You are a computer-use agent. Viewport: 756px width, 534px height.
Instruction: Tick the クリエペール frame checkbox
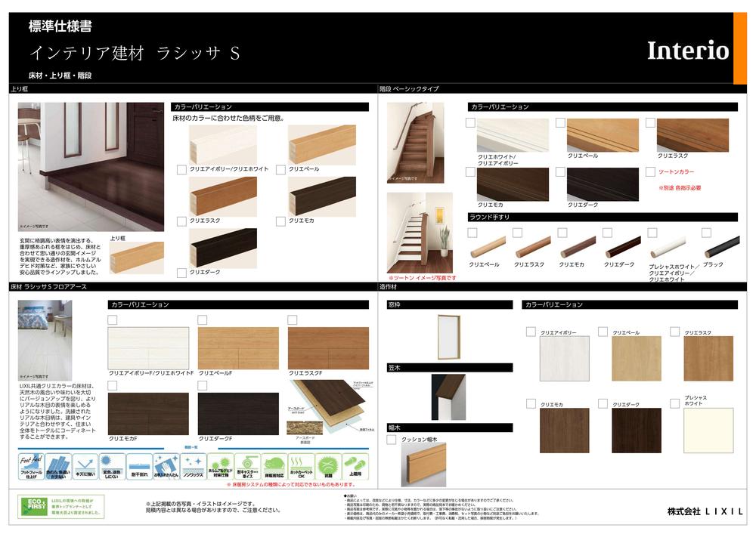[x=280, y=169]
